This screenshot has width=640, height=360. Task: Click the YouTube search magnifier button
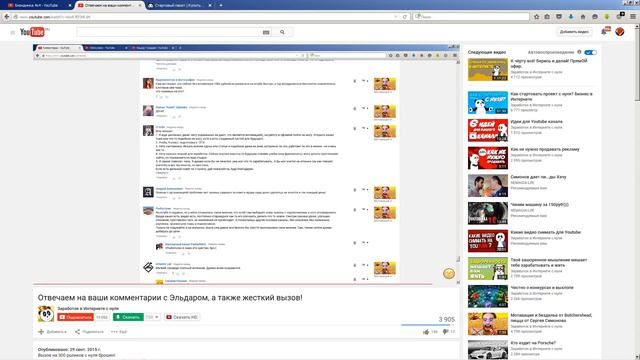click(282, 32)
